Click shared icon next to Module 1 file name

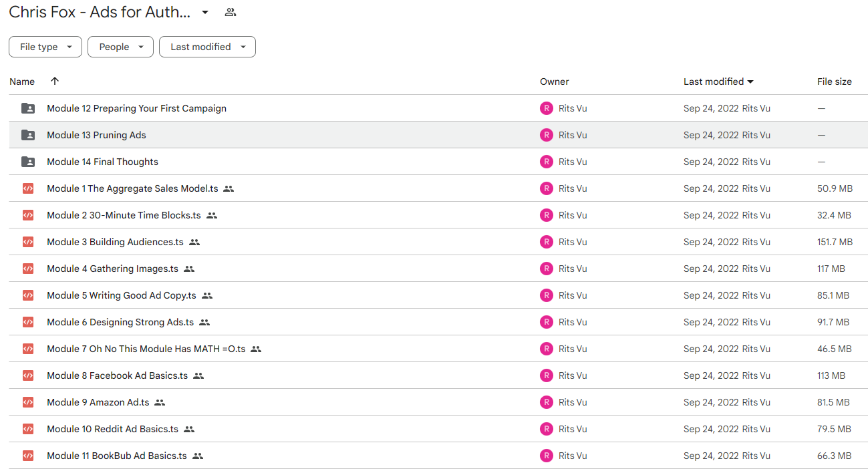tap(229, 188)
